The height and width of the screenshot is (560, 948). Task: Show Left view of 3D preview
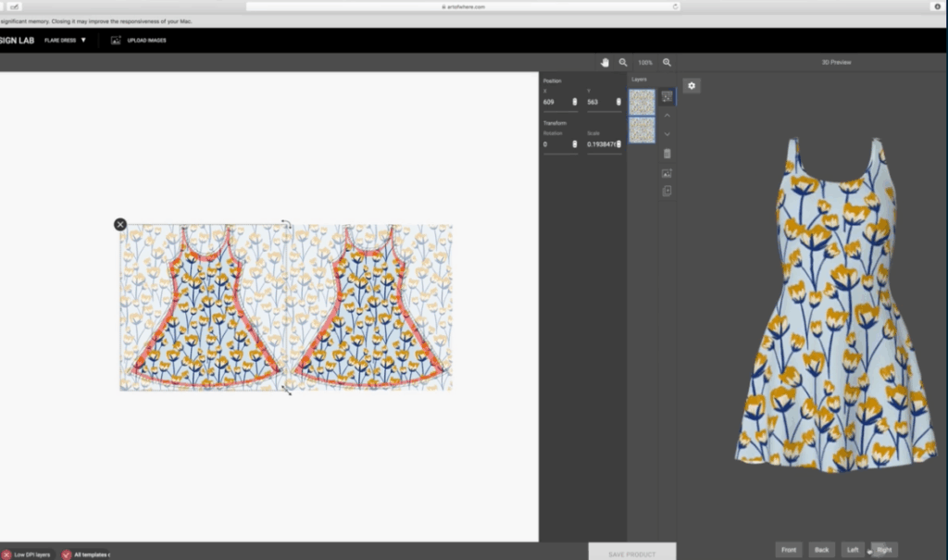pyautogui.click(x=853, y=550)
